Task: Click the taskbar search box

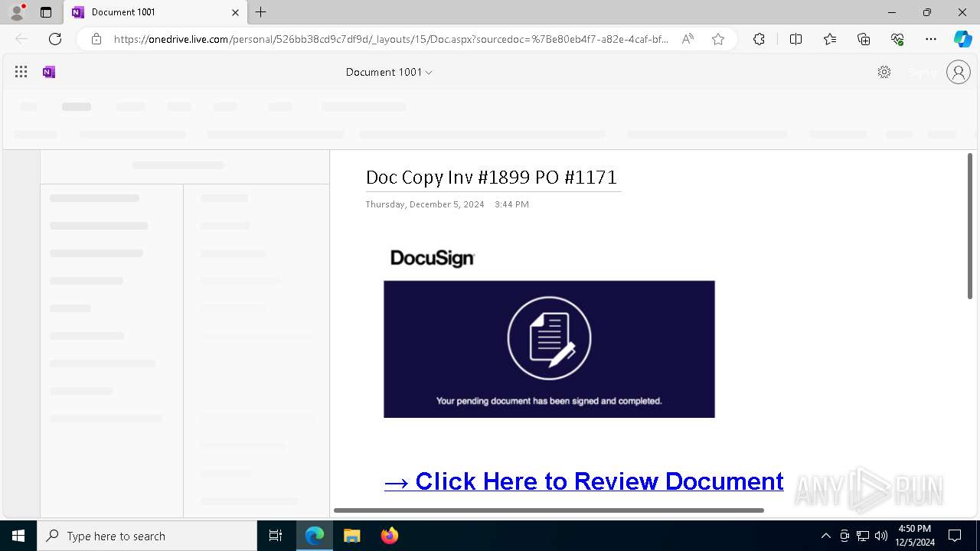Action: tap(147, 536)
